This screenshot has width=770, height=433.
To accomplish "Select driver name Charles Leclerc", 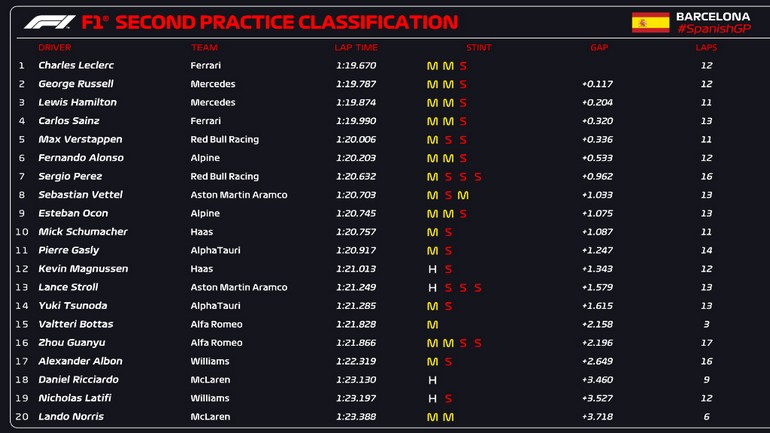I will click(x=76, y=65).
